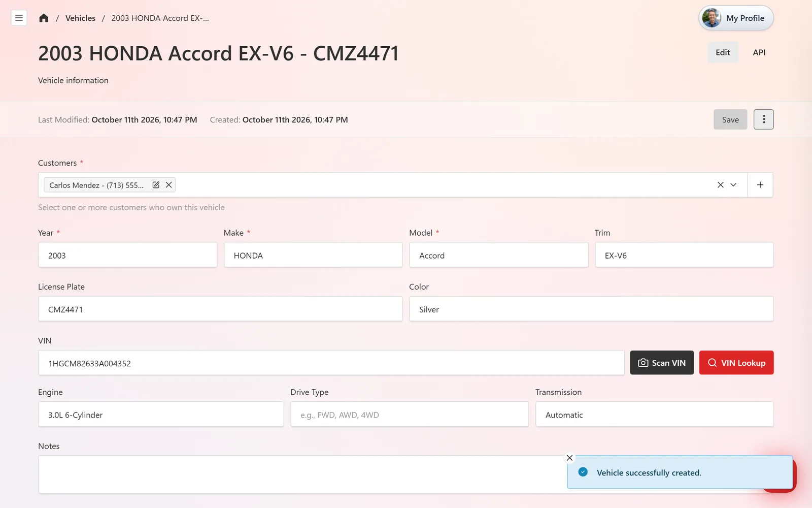Viewport: 812px width, 508px height.
Task: Click the page title heading
Action: [x=218, y=53]
